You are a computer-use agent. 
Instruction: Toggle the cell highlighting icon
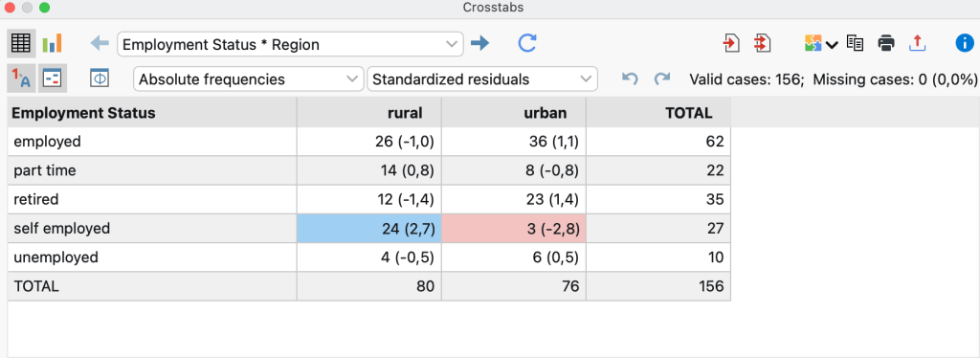52,78
